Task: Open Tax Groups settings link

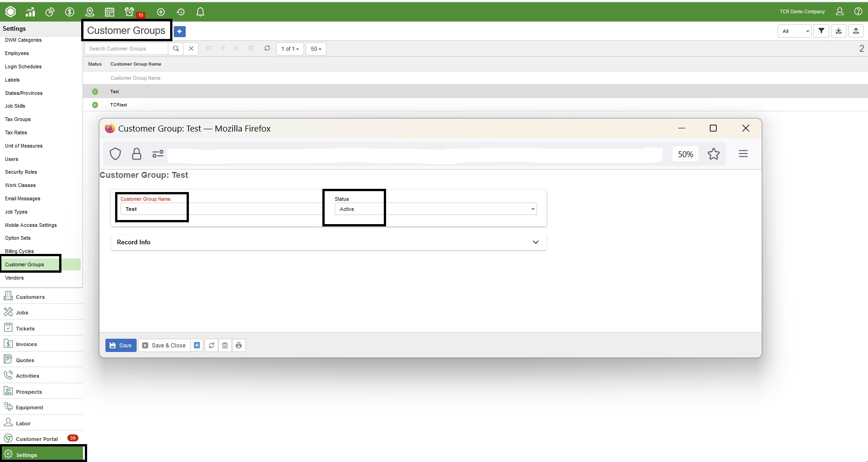Action: [x=18, y=119]
